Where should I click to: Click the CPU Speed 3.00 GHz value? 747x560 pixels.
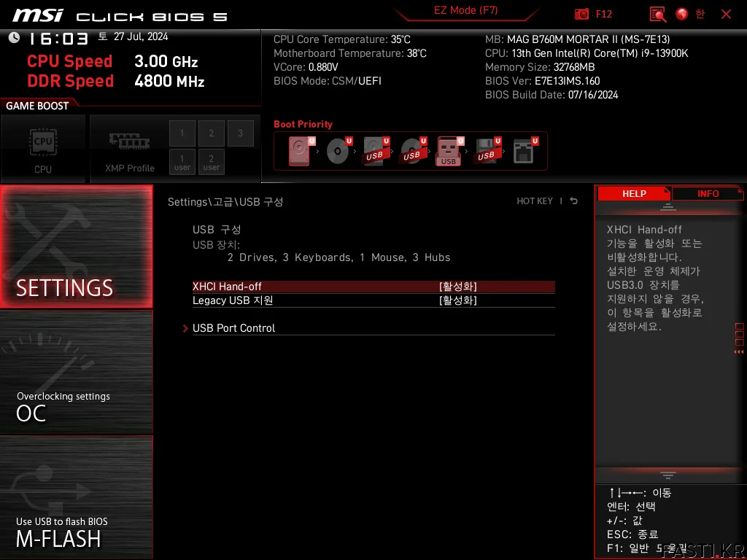166,61
